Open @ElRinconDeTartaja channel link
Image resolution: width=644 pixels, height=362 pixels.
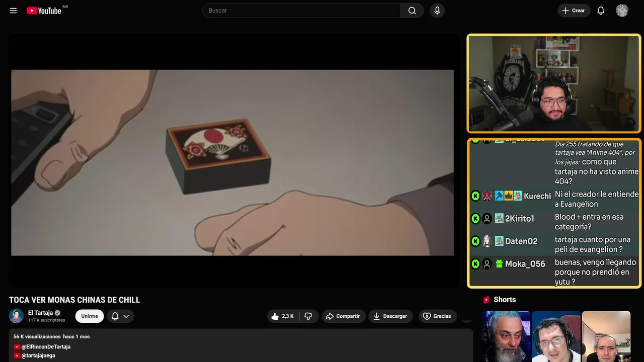(x=46, y=347)
